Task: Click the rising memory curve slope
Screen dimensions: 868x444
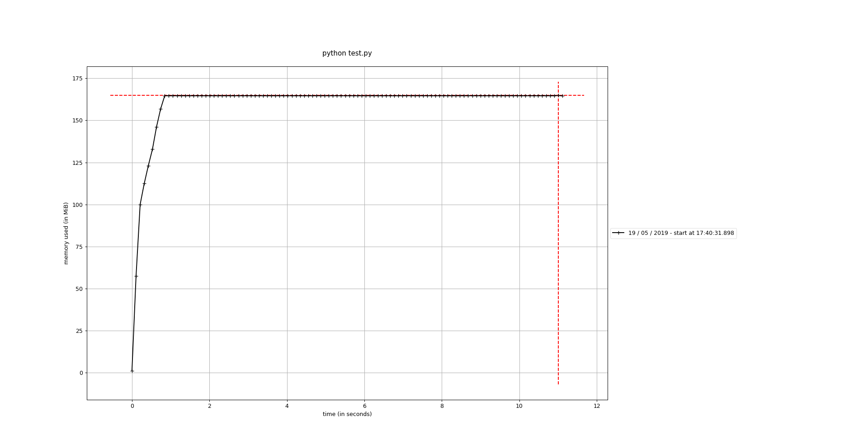Action: (x=141, y=203)
